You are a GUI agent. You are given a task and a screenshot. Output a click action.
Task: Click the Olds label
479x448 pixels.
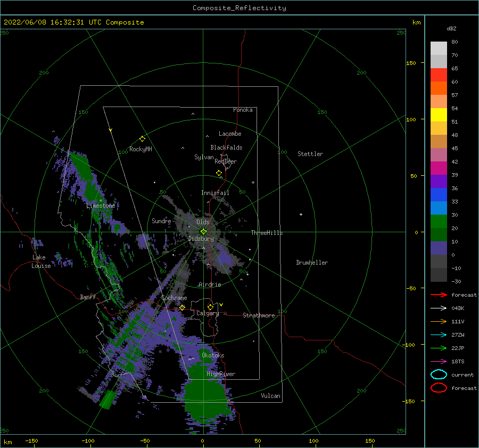[x=203, y=222]
